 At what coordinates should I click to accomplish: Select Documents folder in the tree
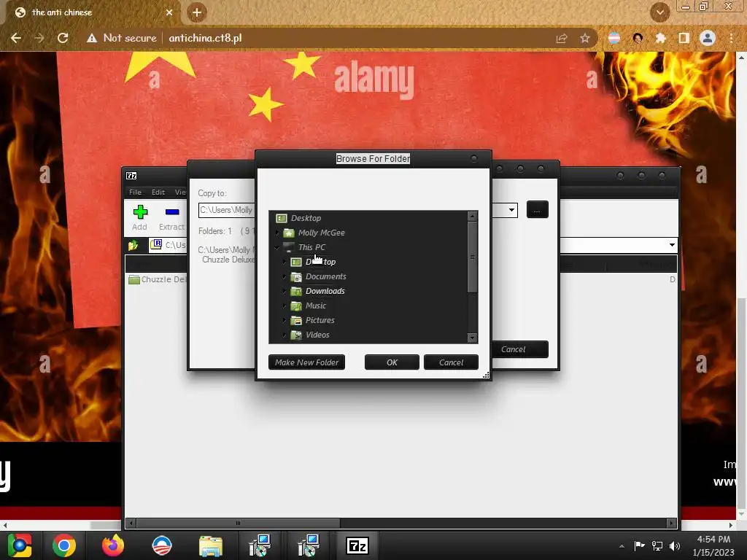click(x=326, y=276)
